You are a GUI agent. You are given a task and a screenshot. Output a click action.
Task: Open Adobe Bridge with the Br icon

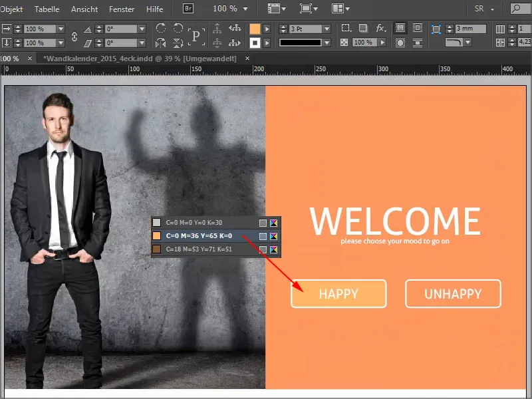tap(188, 8)
